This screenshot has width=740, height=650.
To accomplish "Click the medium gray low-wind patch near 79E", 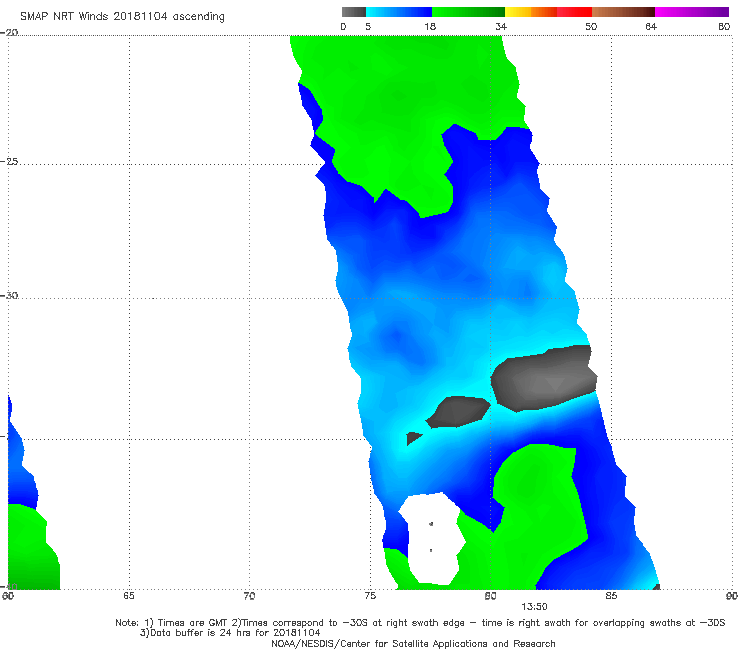I will click(458, 412).
